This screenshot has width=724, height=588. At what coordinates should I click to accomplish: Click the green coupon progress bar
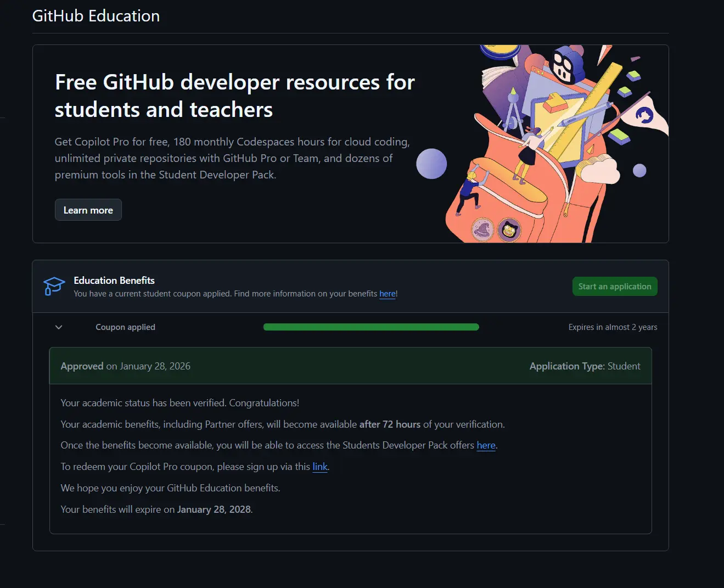(371, 327)
